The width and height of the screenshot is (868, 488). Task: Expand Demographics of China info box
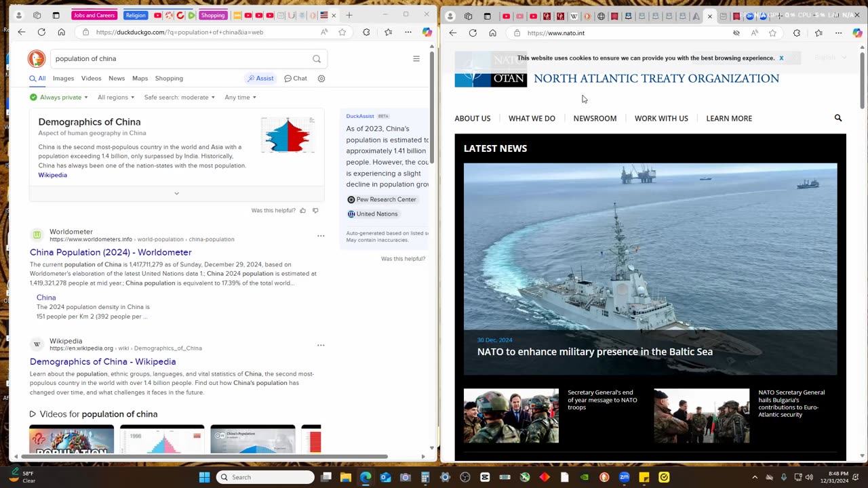pos(176,193)
